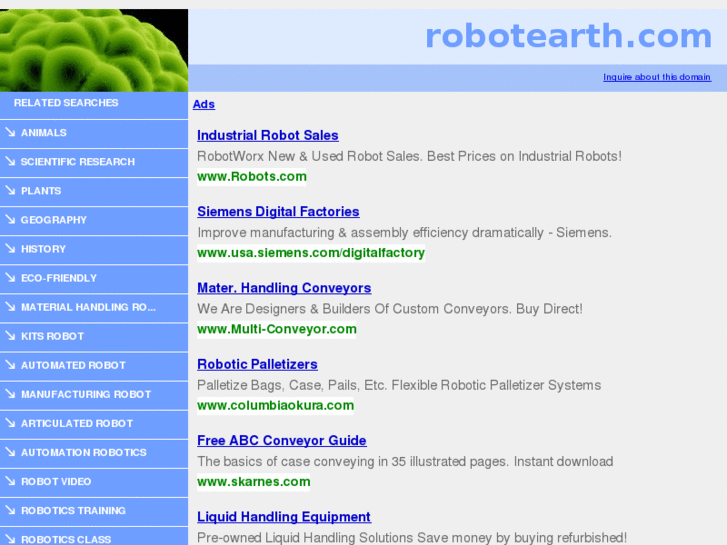
Task: Click the Palletize Bags, Case, Pails description
Action: click(399, 385)
